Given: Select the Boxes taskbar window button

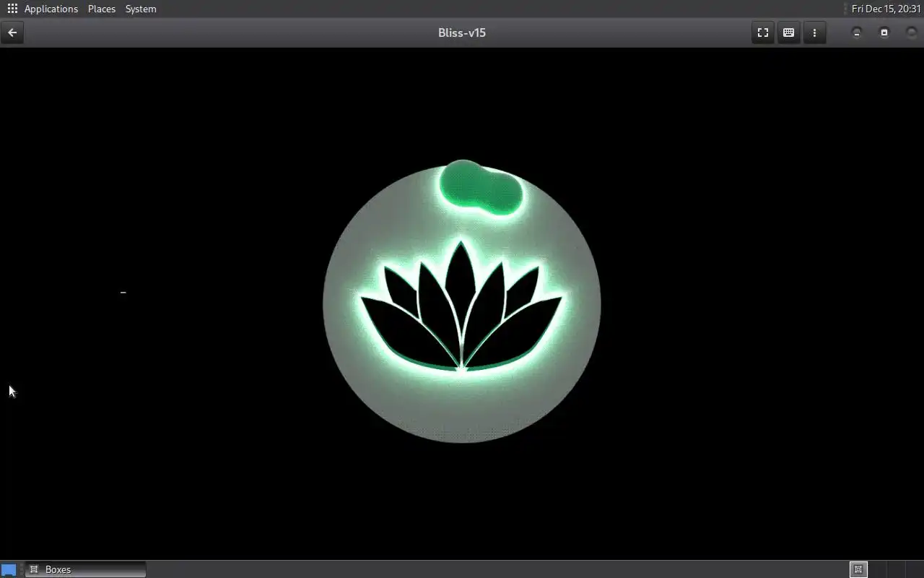Looking at the screenshot, I should click(x=86, y=569).
